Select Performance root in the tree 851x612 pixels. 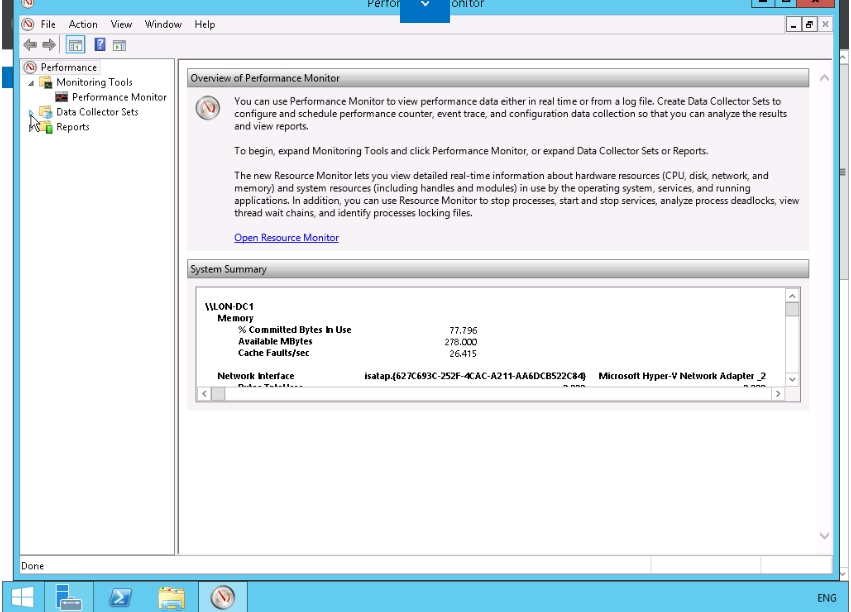69,67
